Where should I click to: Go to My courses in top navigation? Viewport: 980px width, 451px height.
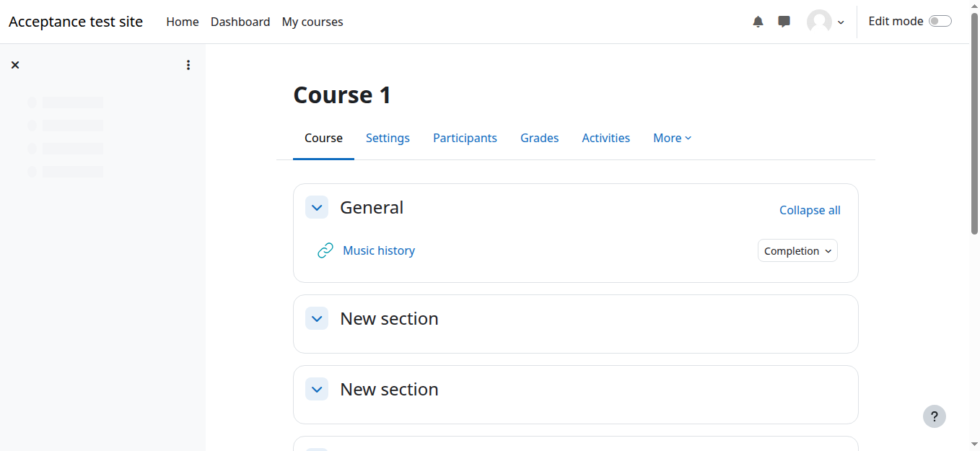pos(312,22)
